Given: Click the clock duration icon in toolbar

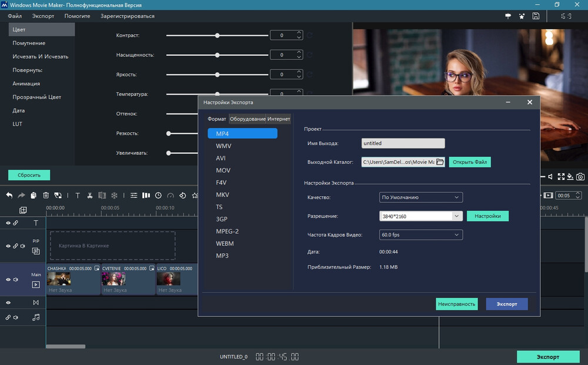Looking at the screenshot, I should coord(158,195).
